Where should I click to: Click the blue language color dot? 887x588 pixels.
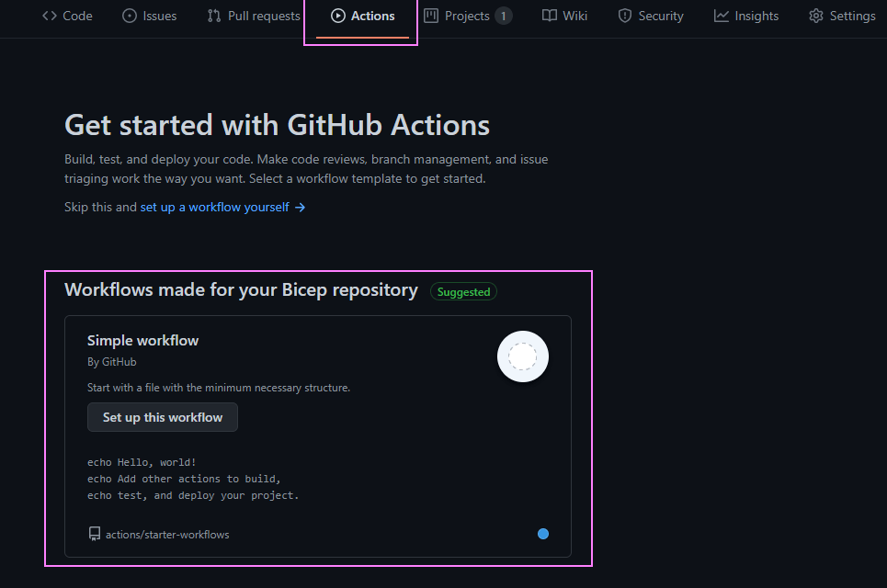pyautogui.click(x=543, y=534)
